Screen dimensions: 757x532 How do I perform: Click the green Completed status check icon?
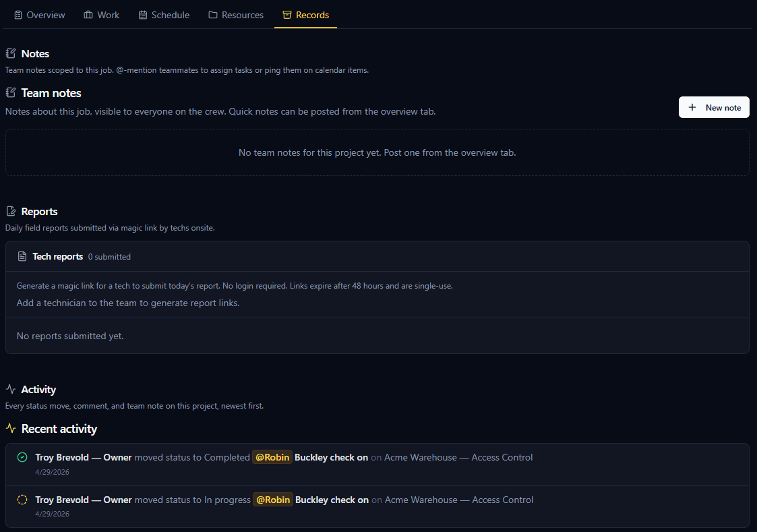[x=22, y=457]
